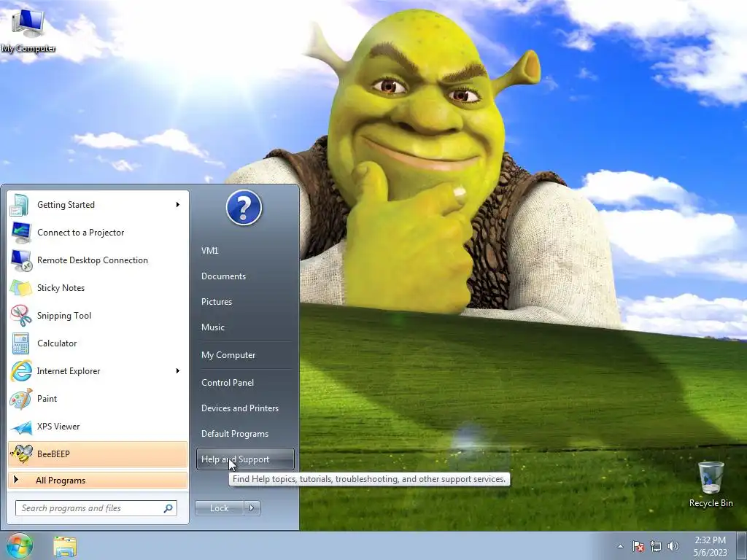
Task: Expand All Programs list
Action: pyautogui.click(x=98, y=481)
